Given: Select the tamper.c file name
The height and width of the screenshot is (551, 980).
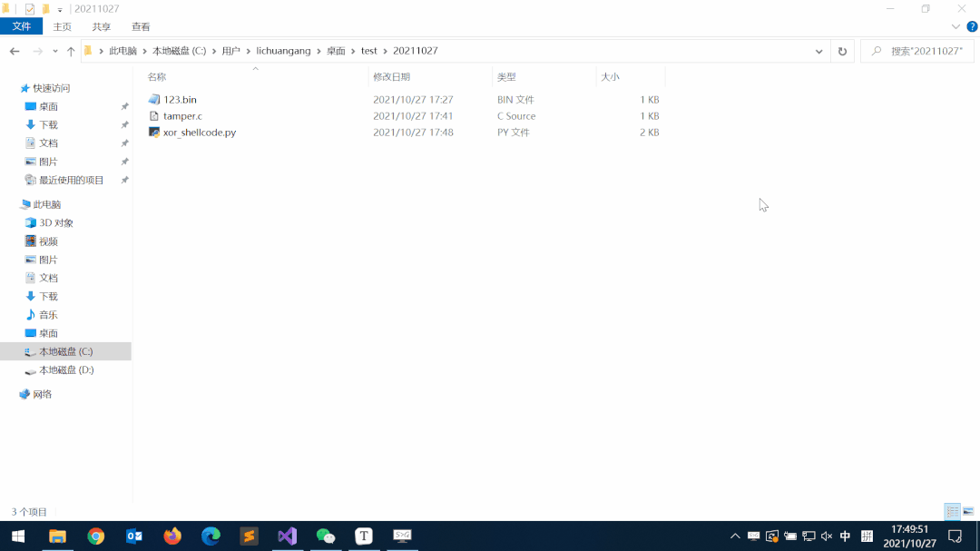Looking at the screenshot, I should click(182, 115).
